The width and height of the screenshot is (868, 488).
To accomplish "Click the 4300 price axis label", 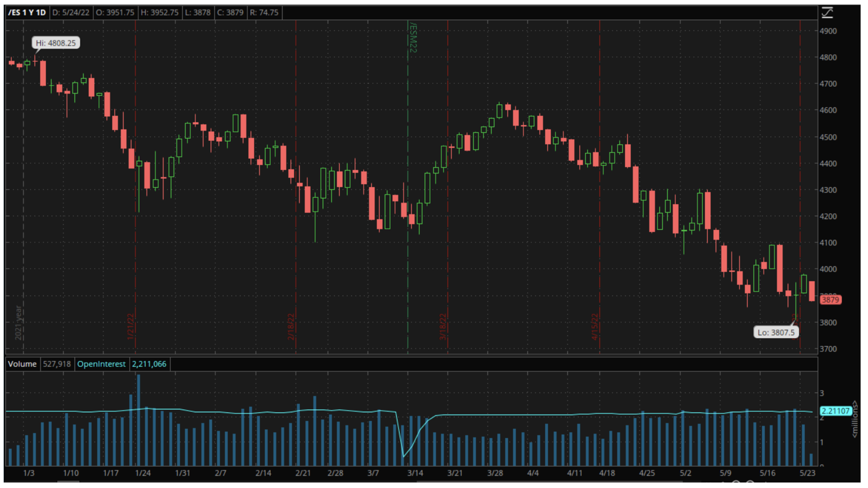I will click(828, 190).
